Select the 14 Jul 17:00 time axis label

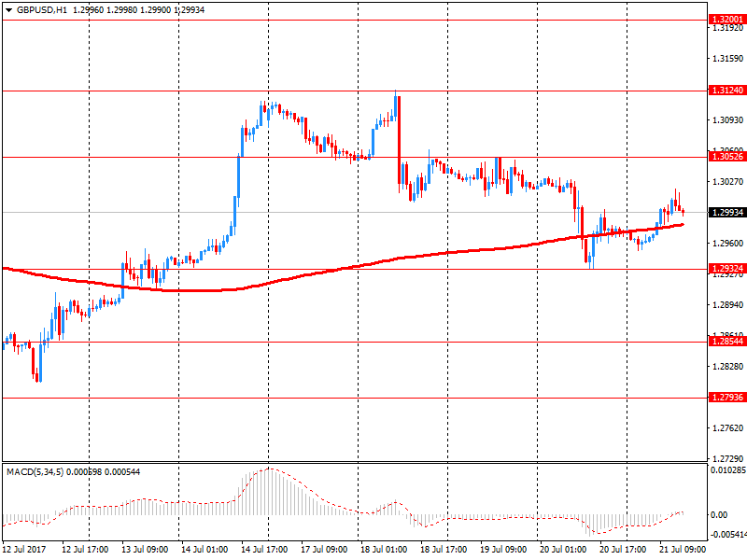(x=264, y=550)
